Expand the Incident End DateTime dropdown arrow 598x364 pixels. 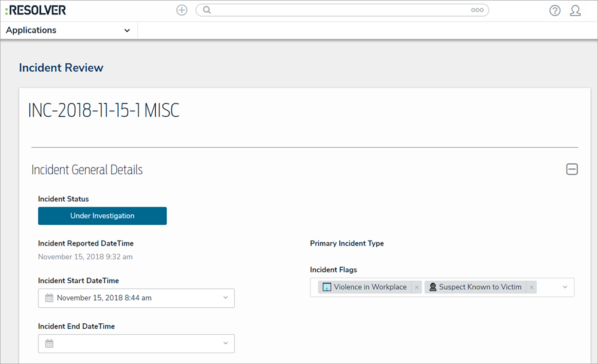tap(225, 344)
